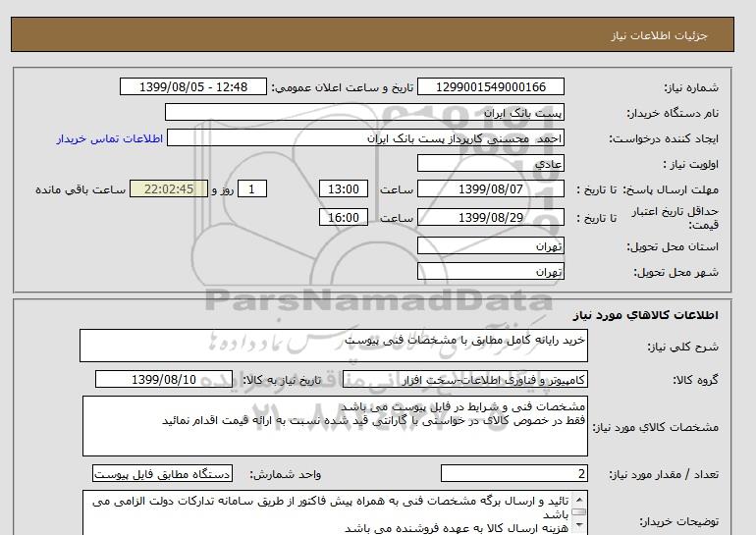Viewport: 756px width, 535px height.
Task: Click the label مشخصات کالای مورد نیاز
Action: (655, 427)
